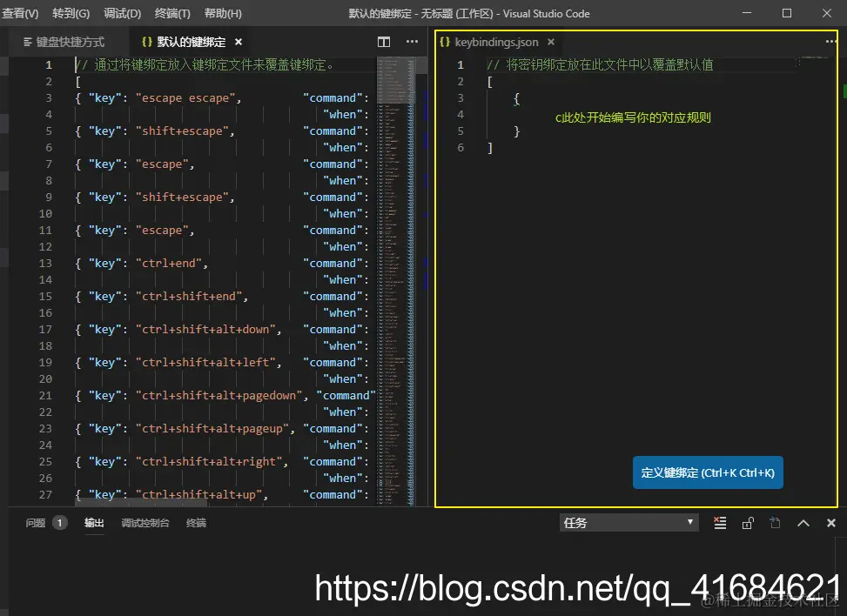Click the problems count badge showing 1
The height and width of the screenshot is (616, 847).
(x=59, y=523)
